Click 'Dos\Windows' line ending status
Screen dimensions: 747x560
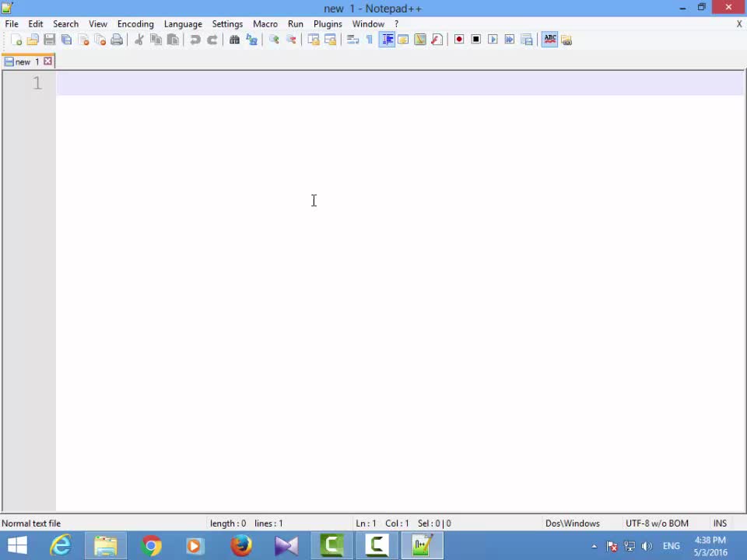coord(573,523)
